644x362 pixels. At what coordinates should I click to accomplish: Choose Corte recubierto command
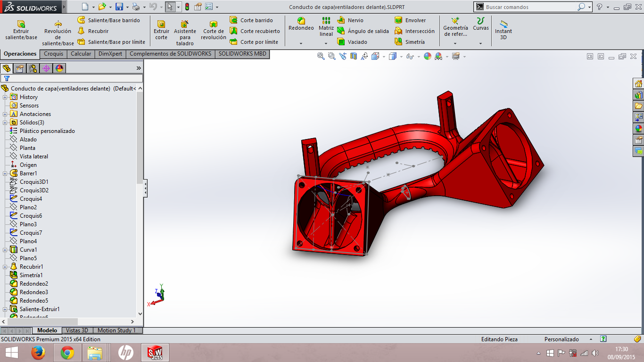(x=255, y=31)
